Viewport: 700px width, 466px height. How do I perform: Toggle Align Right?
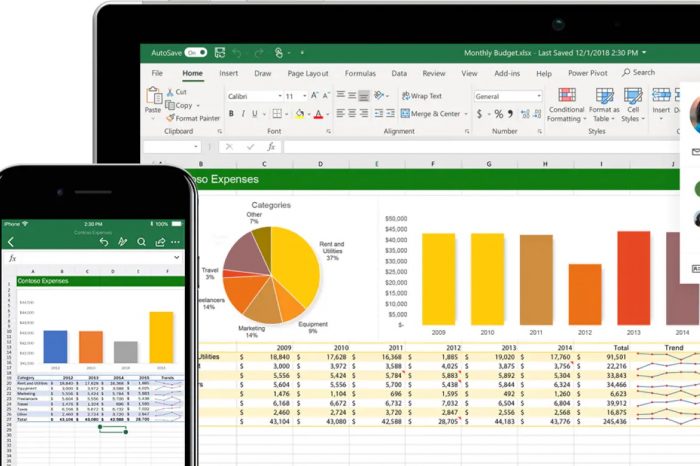click(364, 113)
